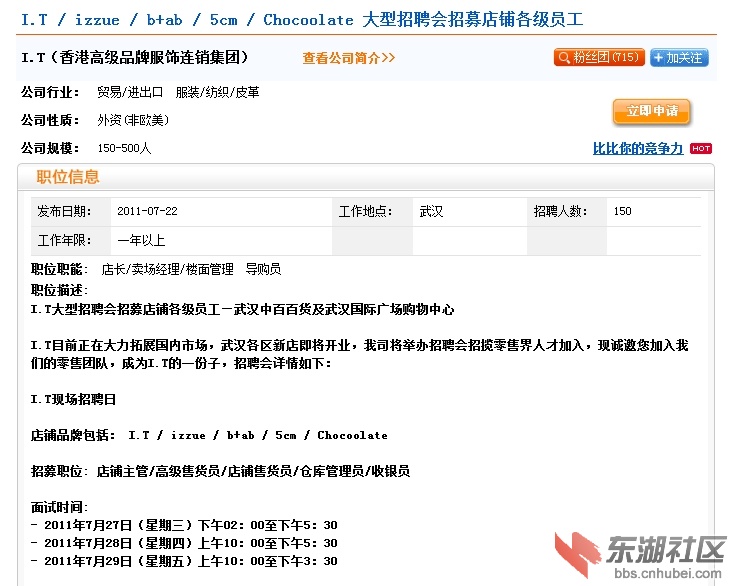Click the magnifier icon on 粉丝团 button

click(564, 58)
